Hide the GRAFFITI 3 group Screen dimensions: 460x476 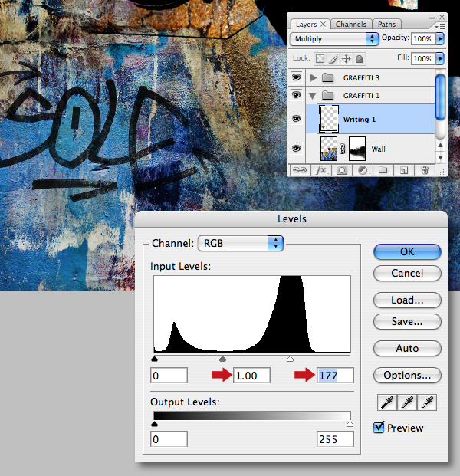[297, 77]
